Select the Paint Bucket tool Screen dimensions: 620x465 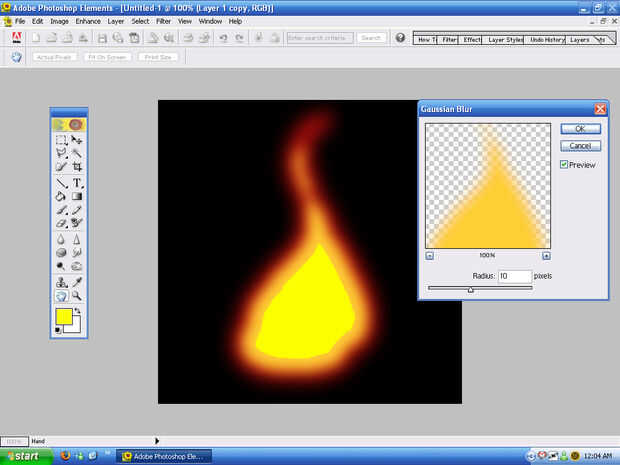click(61, 196)
